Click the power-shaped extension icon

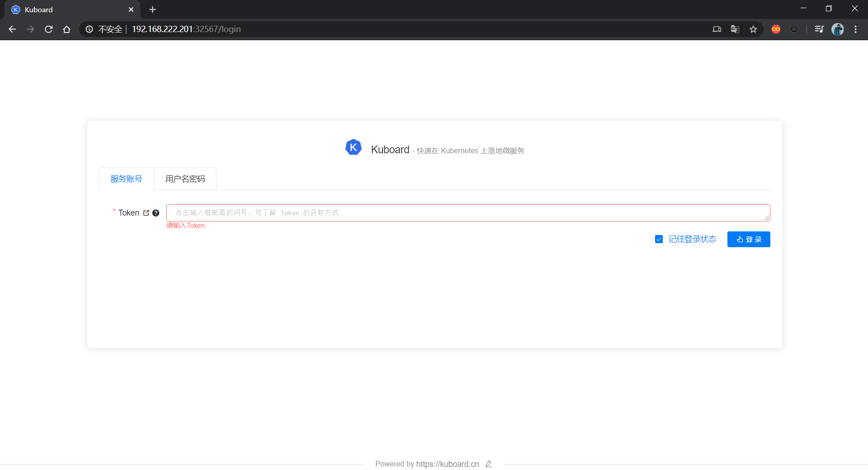coord(794,29)
